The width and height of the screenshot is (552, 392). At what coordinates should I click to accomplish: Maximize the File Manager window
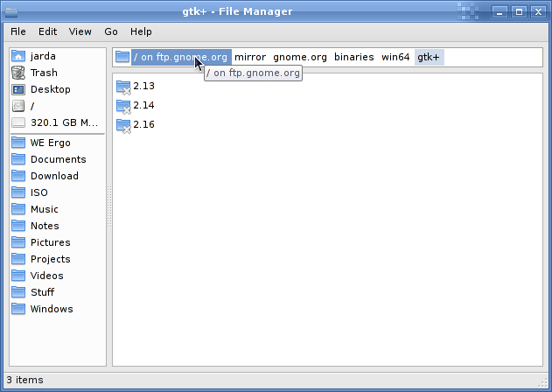519,12
